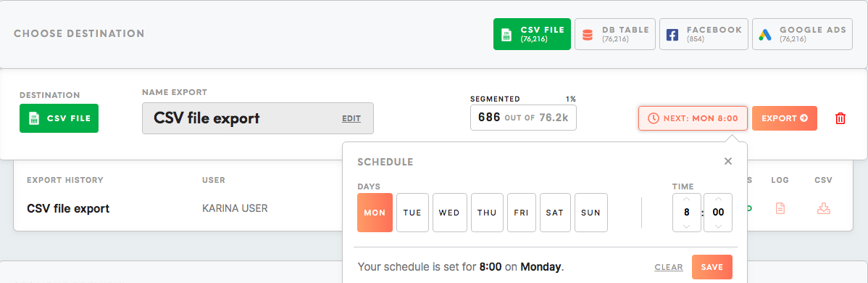Toggle MON day off
Viewport: 868px width, 283px height.
click(x=375, y=213)
